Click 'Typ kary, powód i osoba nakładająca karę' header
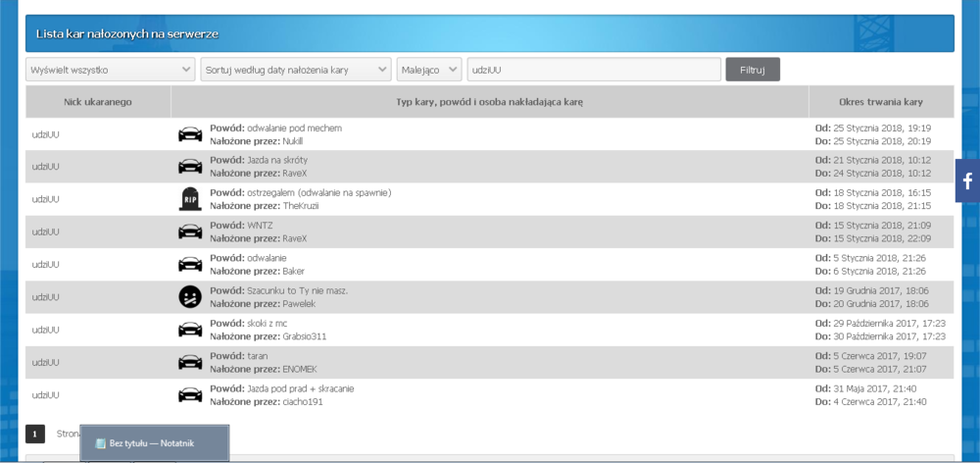 pos(490,101)
